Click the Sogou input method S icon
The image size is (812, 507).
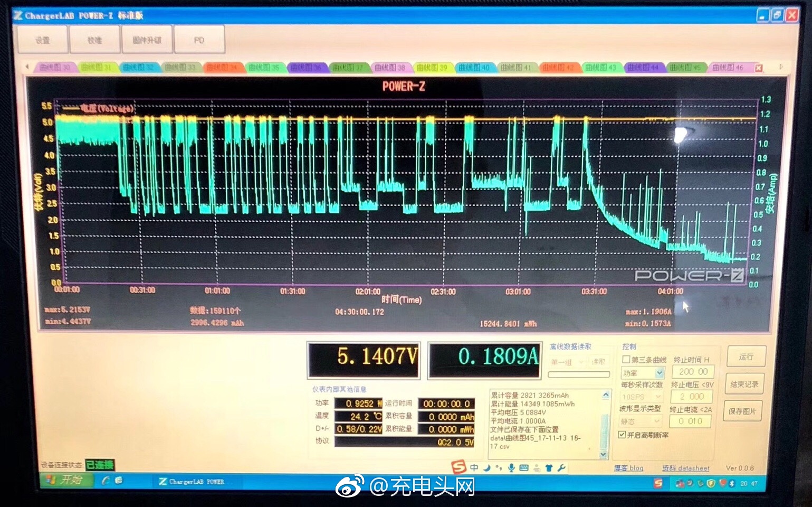pyautogui.click(x=459, y=467)
